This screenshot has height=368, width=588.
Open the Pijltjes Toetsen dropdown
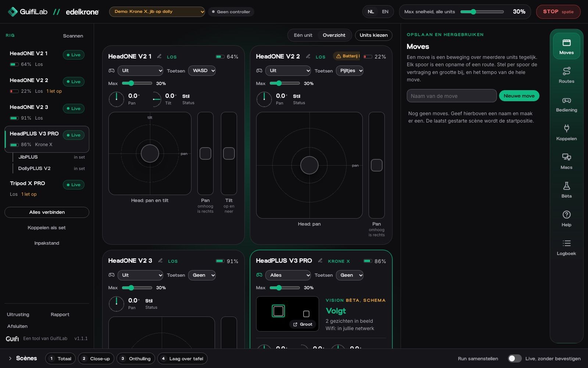coord(349,71)
